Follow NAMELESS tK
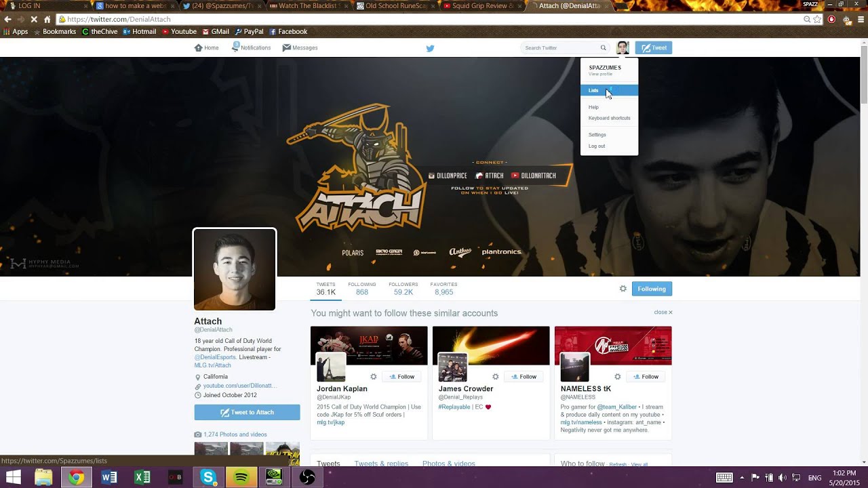868x488 pixels. pyautogui.click(x=645, y=377)
